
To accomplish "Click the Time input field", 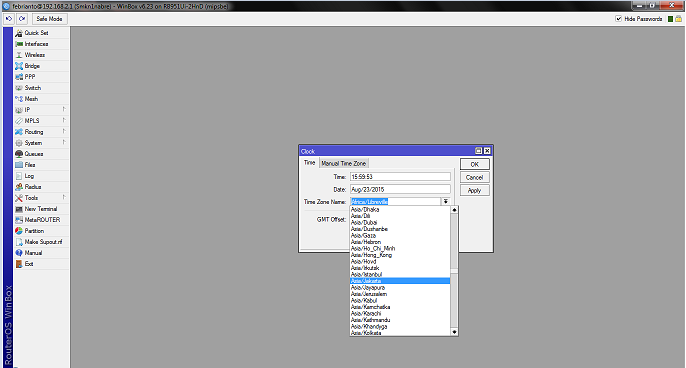I will click(x=400, y=177).
